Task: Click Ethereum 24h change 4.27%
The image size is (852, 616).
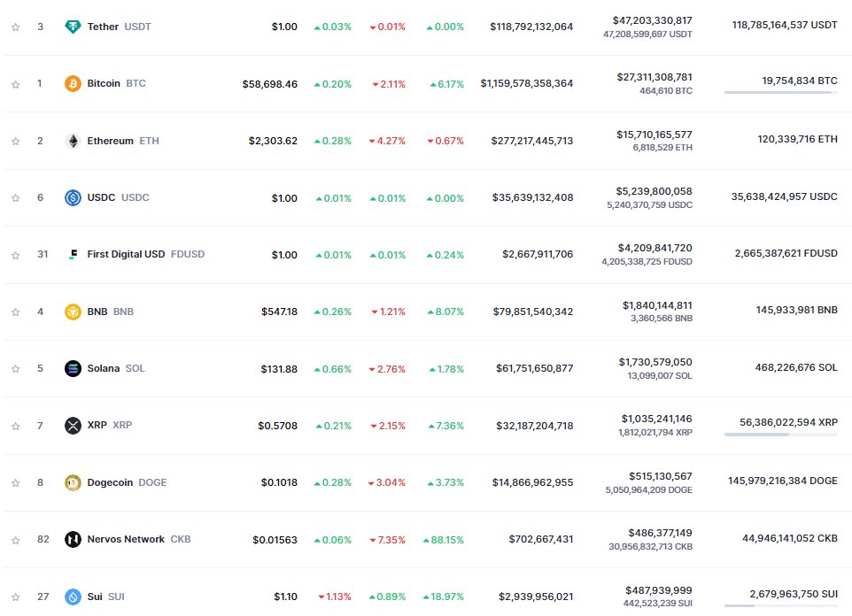Action: click(387, 142)
